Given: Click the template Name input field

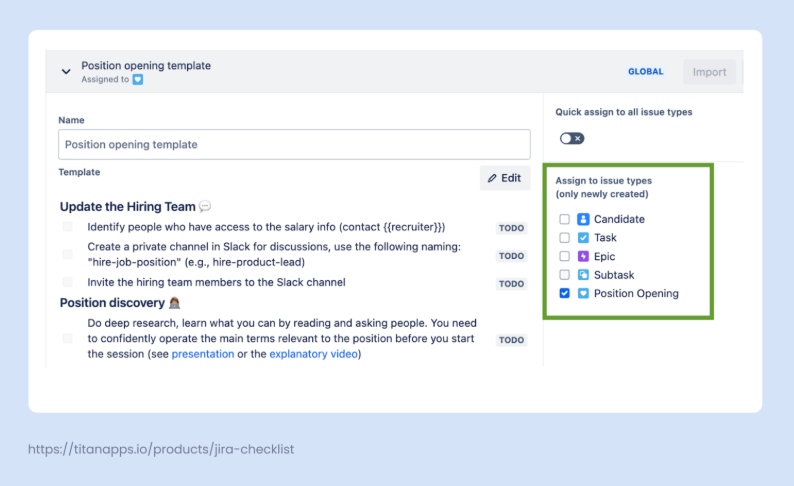Looking at the screenshot, I should tap(294, 145).
